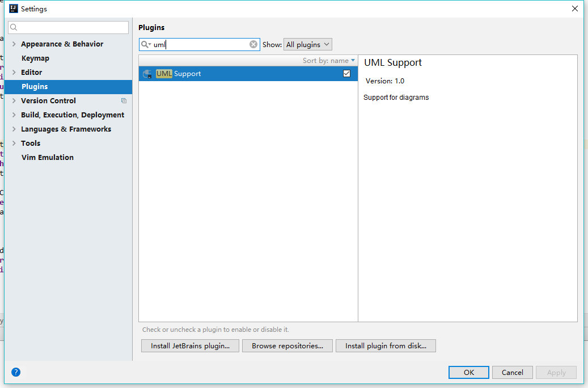Click the greyed-out Apply button

point(556,372)
